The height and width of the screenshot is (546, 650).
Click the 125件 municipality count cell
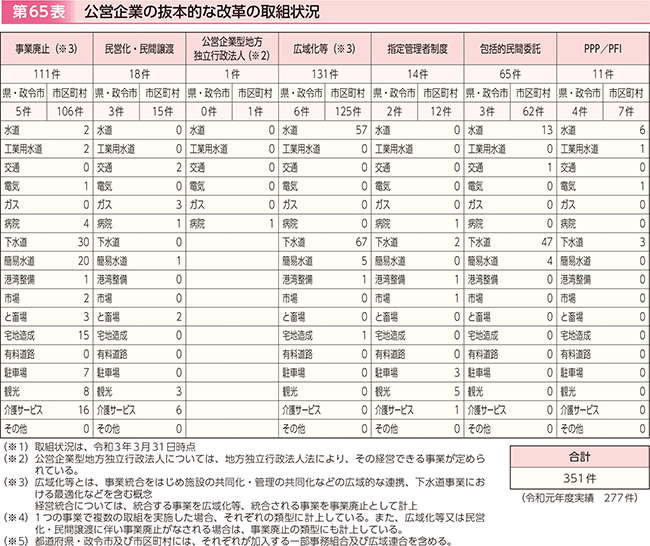348,112
